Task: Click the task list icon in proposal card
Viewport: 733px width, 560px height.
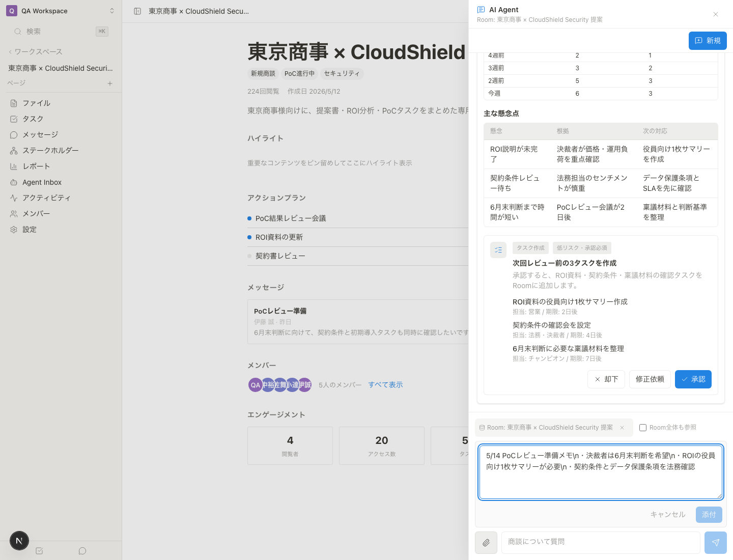Action: (498, 250)
